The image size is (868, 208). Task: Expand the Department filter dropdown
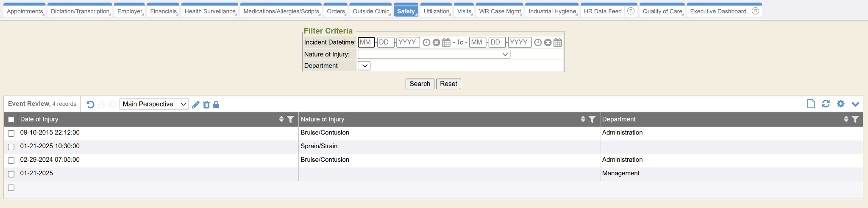click(364, 66)
